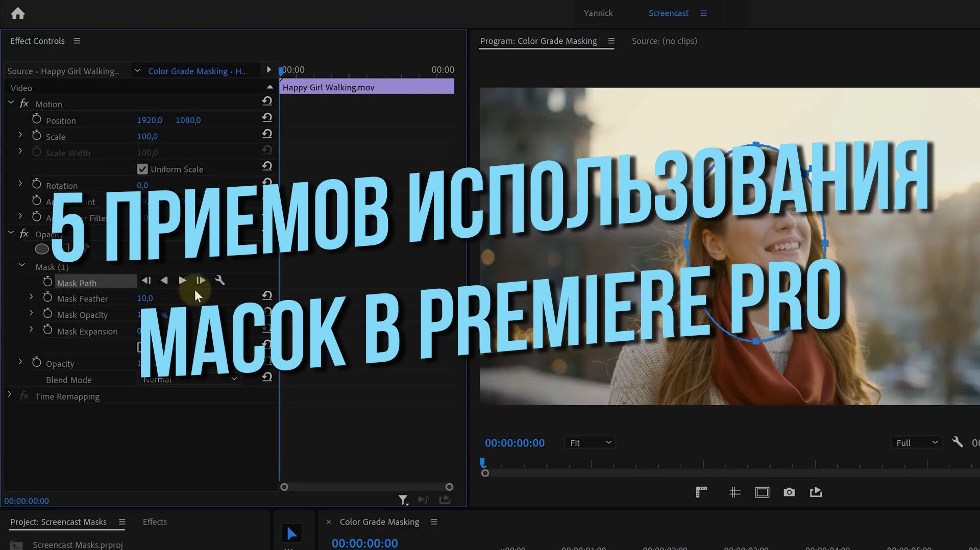Go to the Home screen icon
Screen dimensions: 980x550
(18, 13)
